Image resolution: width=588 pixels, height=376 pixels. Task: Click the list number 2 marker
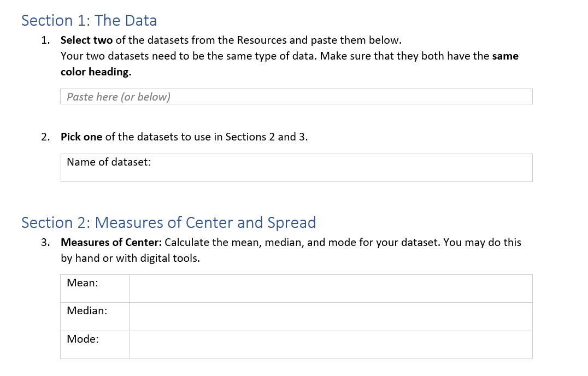45,137
